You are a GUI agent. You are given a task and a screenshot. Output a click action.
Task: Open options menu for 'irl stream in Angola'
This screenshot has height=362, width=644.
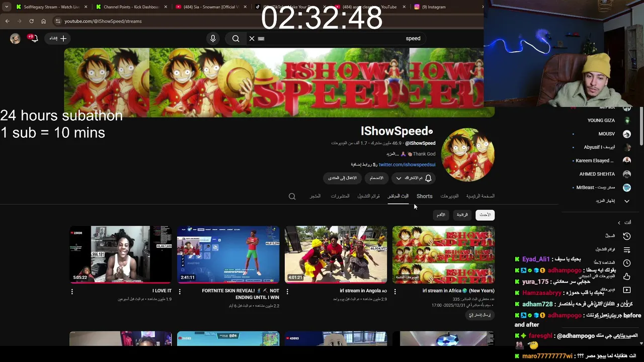[287, 292]
